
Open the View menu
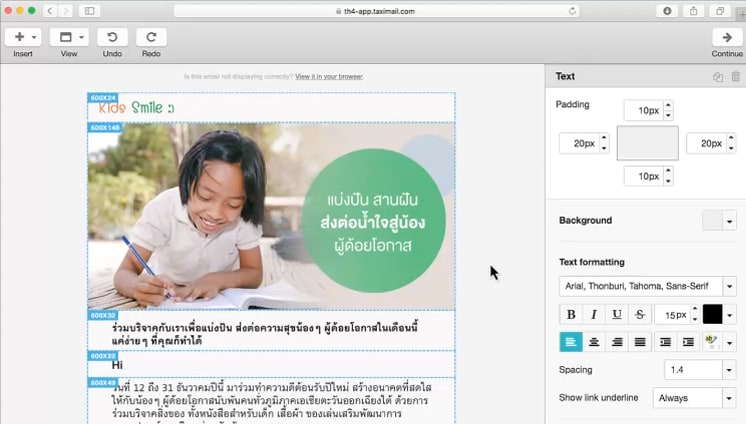pos(69,37)
